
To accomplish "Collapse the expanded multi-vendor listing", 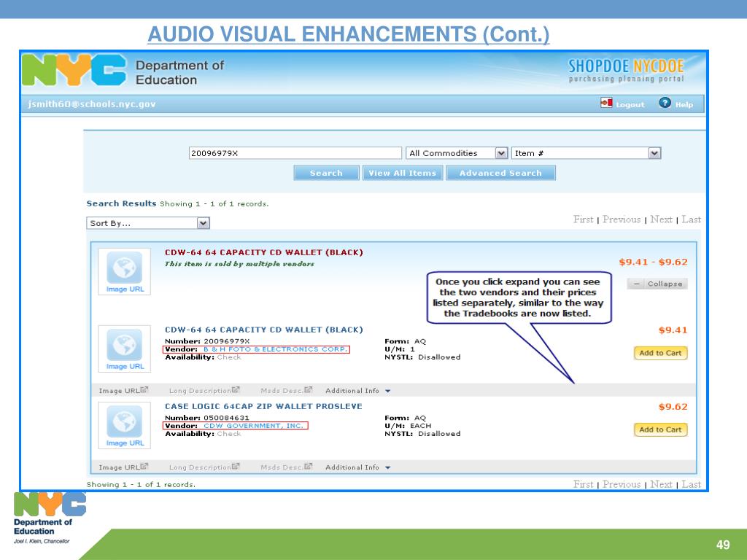I will point(657,284).
